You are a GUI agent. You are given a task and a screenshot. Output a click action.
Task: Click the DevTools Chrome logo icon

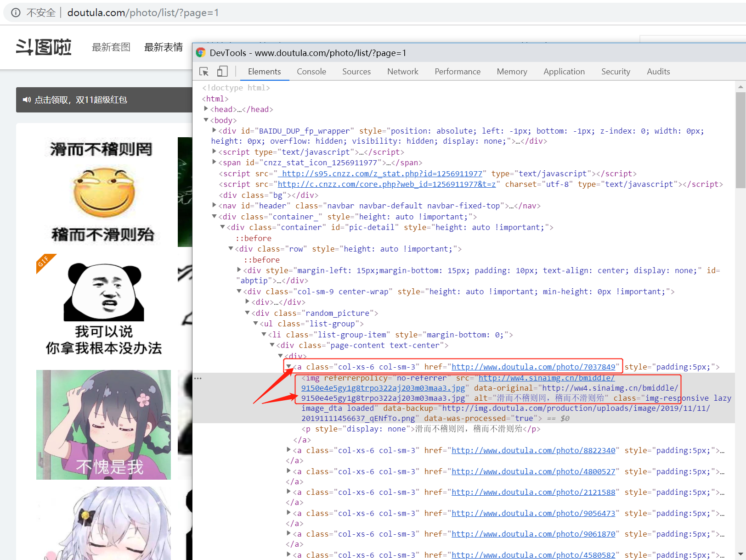coord(201,53)
